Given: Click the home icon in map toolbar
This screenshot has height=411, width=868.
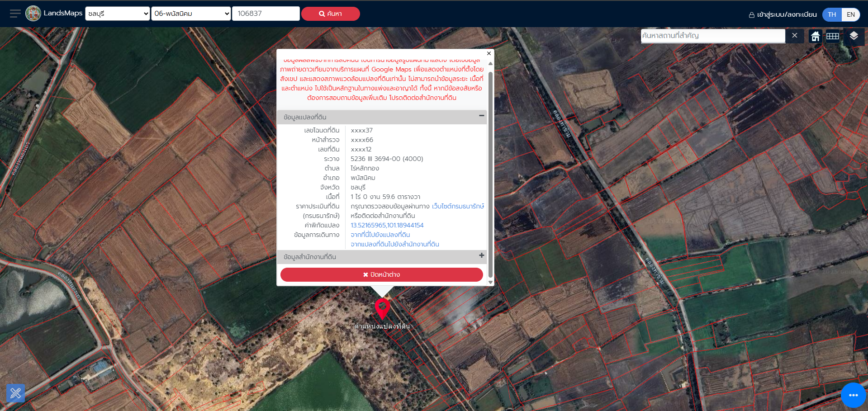Looking at the screenshot, I should (x=815, y=36).
